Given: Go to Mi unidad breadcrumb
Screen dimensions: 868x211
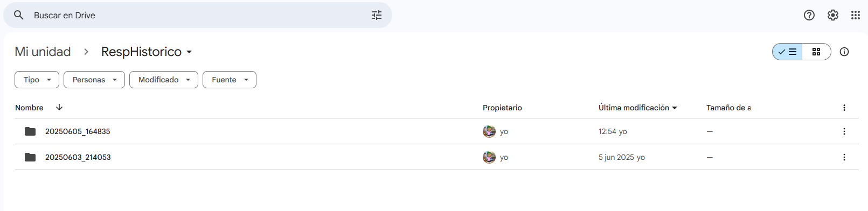Looking at the screenshot, I should tap(43, 52).
